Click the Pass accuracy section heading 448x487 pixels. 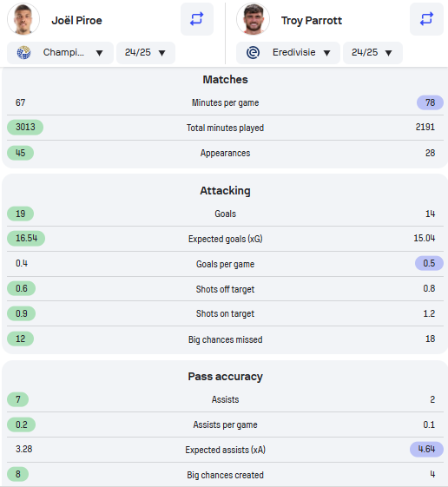[225, 377]
